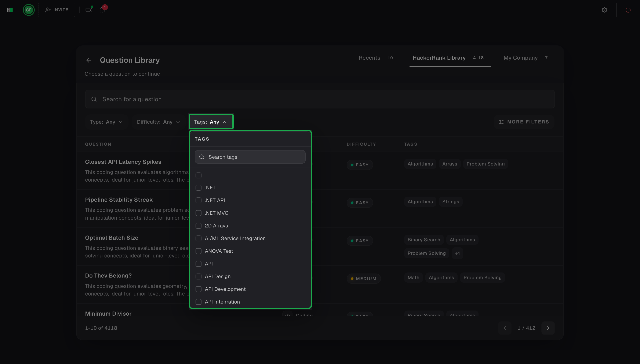640x364 pixels.
Task: Click the magnifier icon in question search
Action: point(94,99)
